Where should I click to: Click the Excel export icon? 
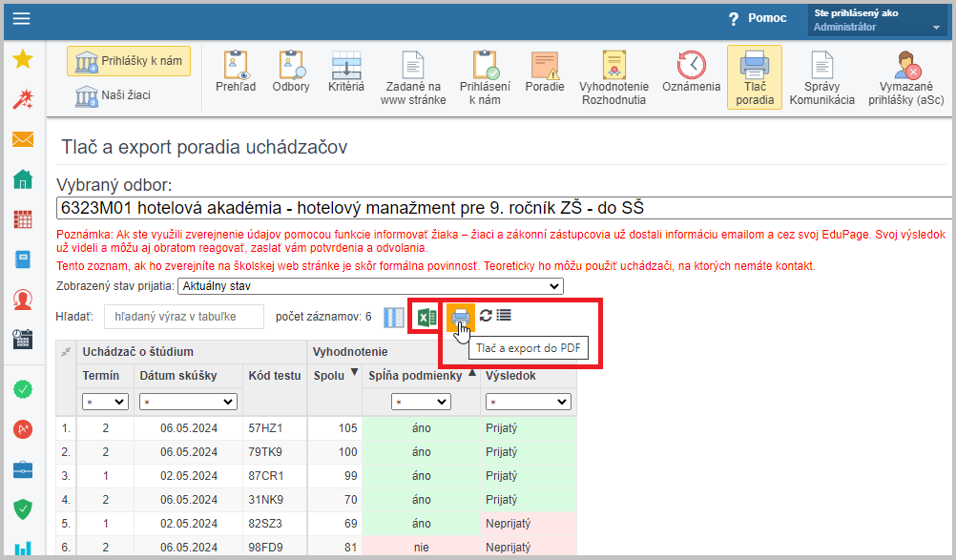(x=426, y=317)
